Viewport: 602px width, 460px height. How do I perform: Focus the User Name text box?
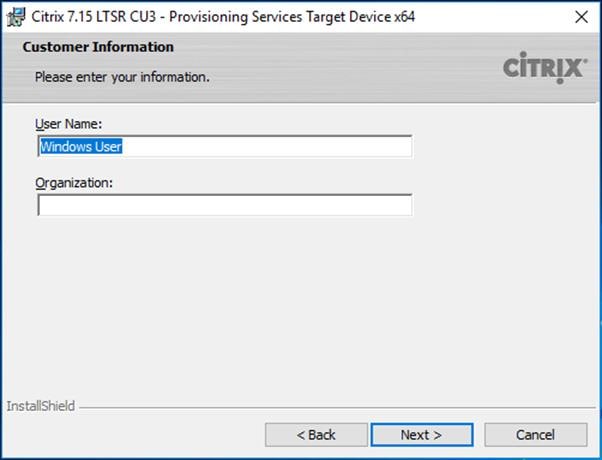225,146
